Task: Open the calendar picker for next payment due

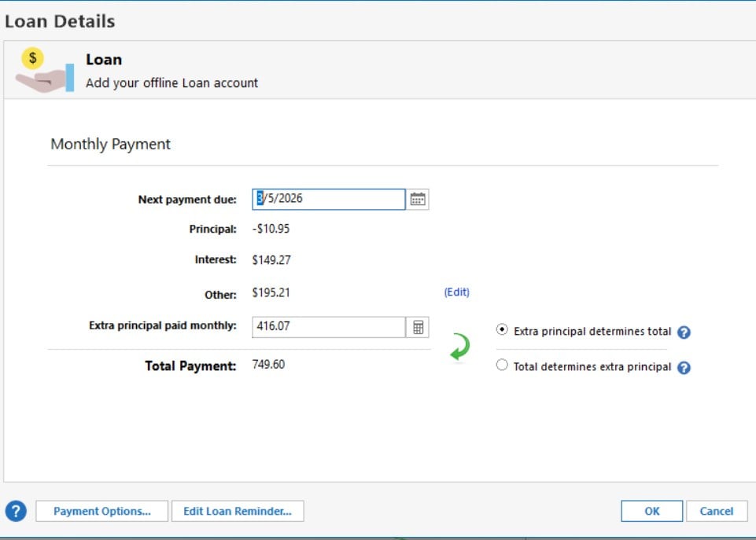Action: coord(418,200)
